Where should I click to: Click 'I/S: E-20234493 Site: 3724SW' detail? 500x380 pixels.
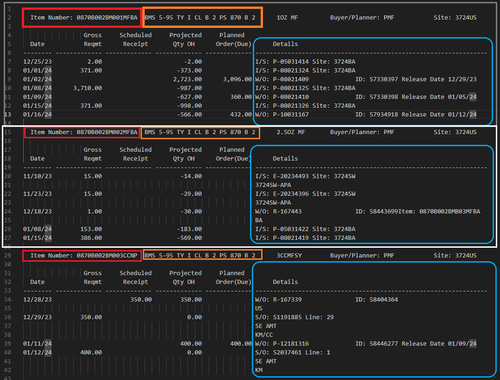point(305,176)
